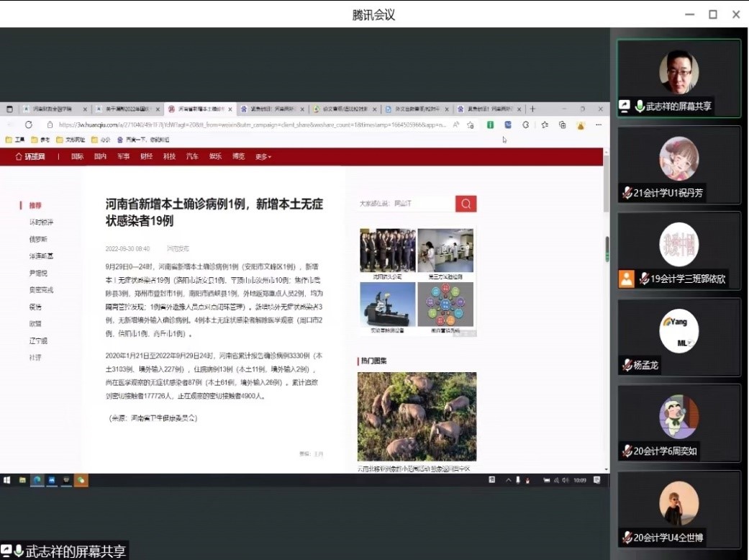Select 辽宁舰 in left sidebar
This screenshot has height=560, width=749.
(38, 340)
